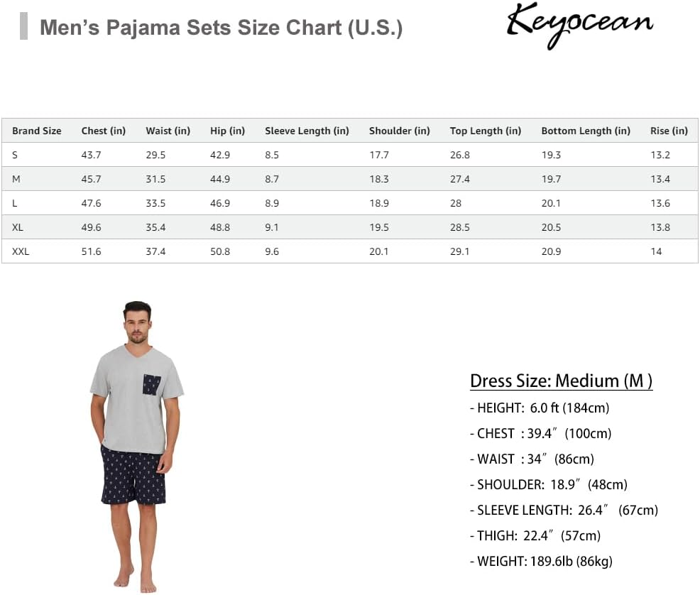
Task: Click the Chest (in) column header
Action: coord(103,131)
